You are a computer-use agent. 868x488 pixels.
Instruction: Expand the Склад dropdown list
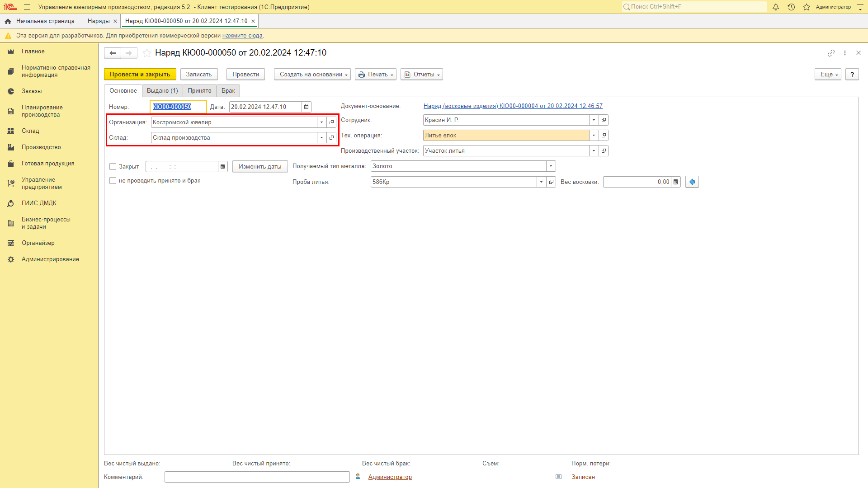pos(322,138)
